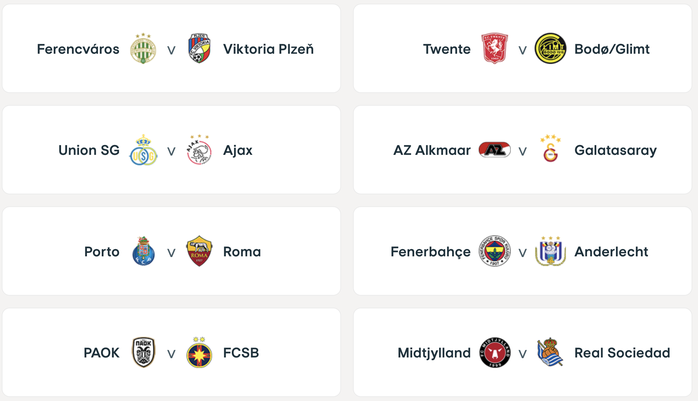Click the Viktoria Plzeň club crest
Screen dimensions: 698x401
199,49
